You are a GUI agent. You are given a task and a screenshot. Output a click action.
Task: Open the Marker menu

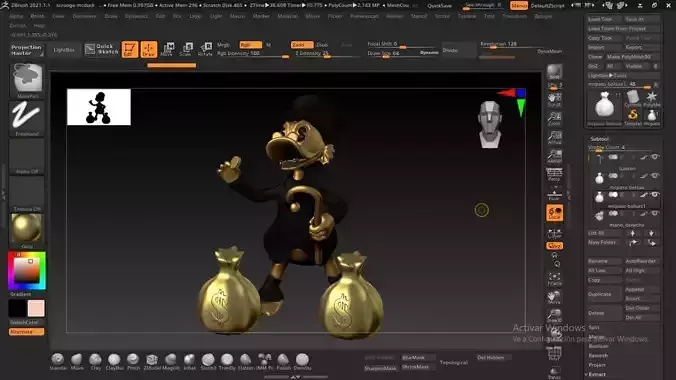(261, 16)
